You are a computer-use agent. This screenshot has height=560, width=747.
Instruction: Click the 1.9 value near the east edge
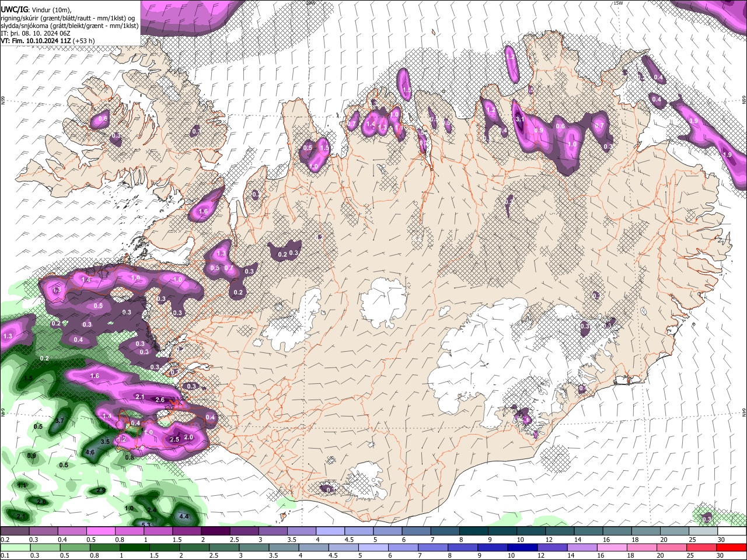[727, 155]
